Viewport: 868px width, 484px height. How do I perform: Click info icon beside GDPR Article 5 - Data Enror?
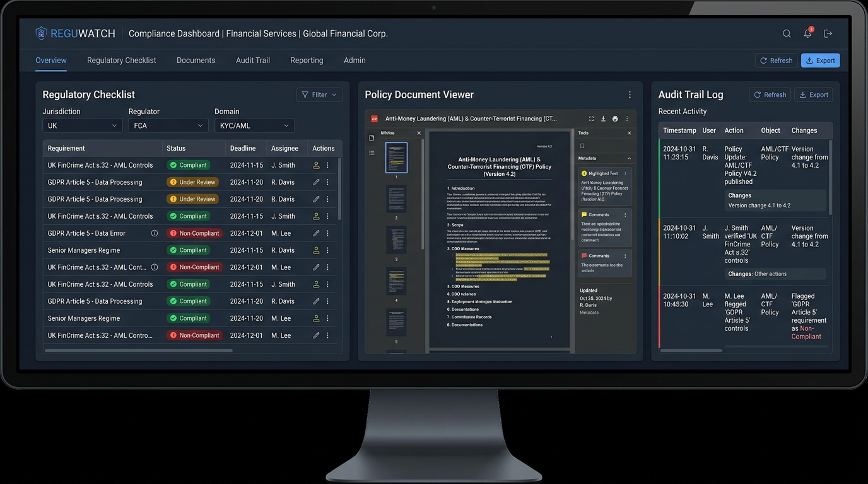click(155, 233)
